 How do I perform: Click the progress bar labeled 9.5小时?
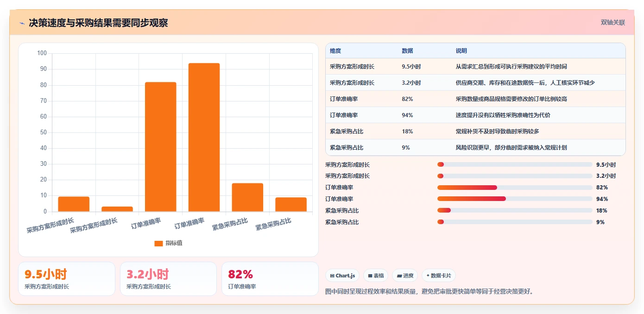pos(515,164)
